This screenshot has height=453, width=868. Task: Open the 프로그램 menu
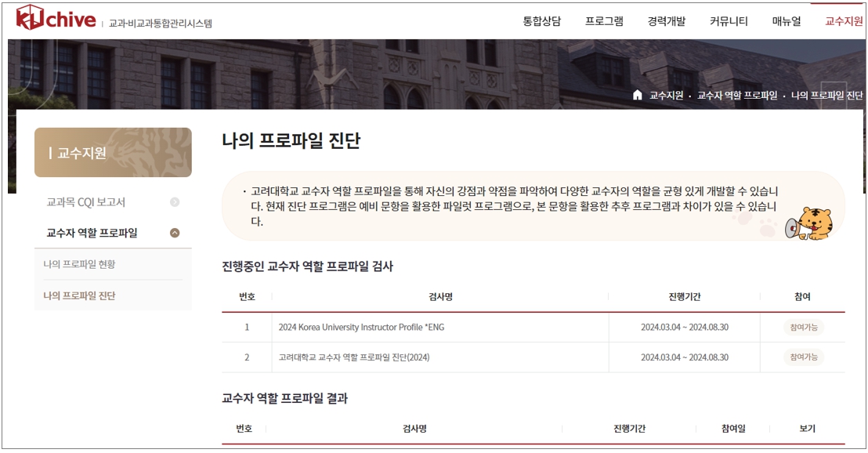point(604,21)
